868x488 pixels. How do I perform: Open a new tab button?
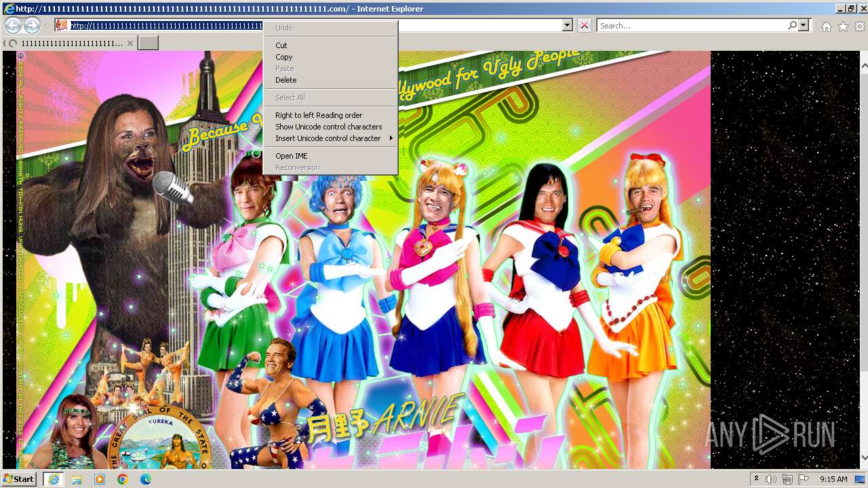pos(148,43)
